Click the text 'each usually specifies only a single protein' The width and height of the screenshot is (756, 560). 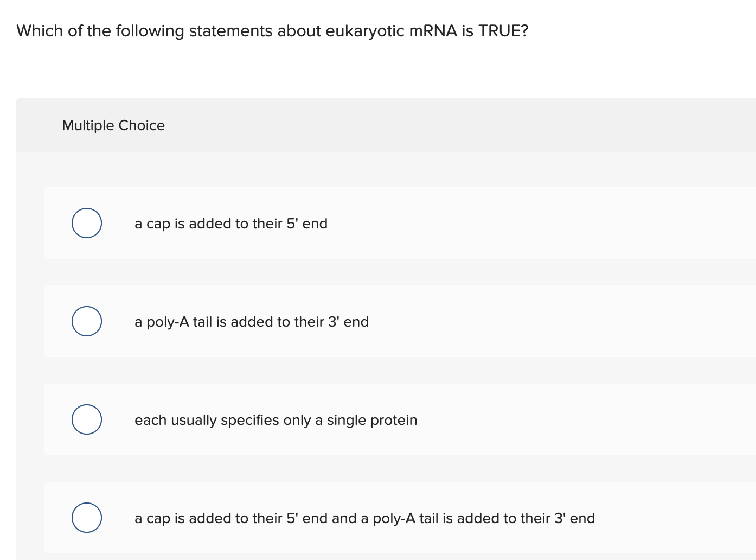pos(276,420)
